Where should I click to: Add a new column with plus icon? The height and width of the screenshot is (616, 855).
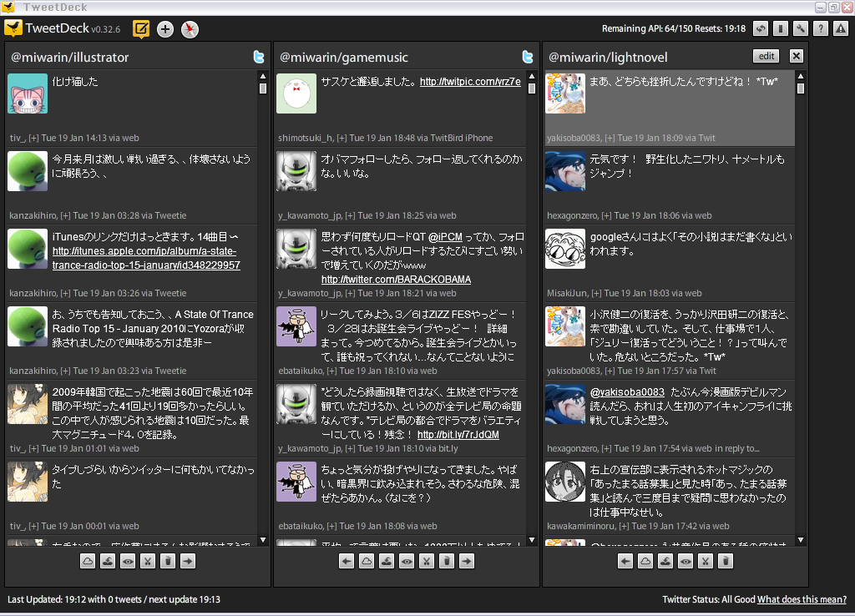165,29
